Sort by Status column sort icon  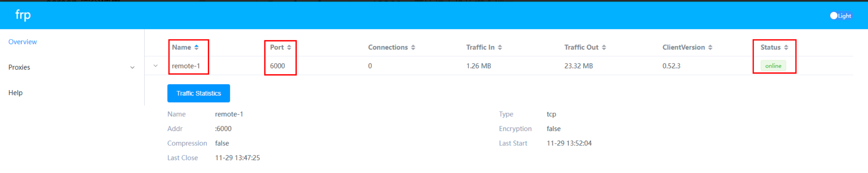(x=786, y=47)
